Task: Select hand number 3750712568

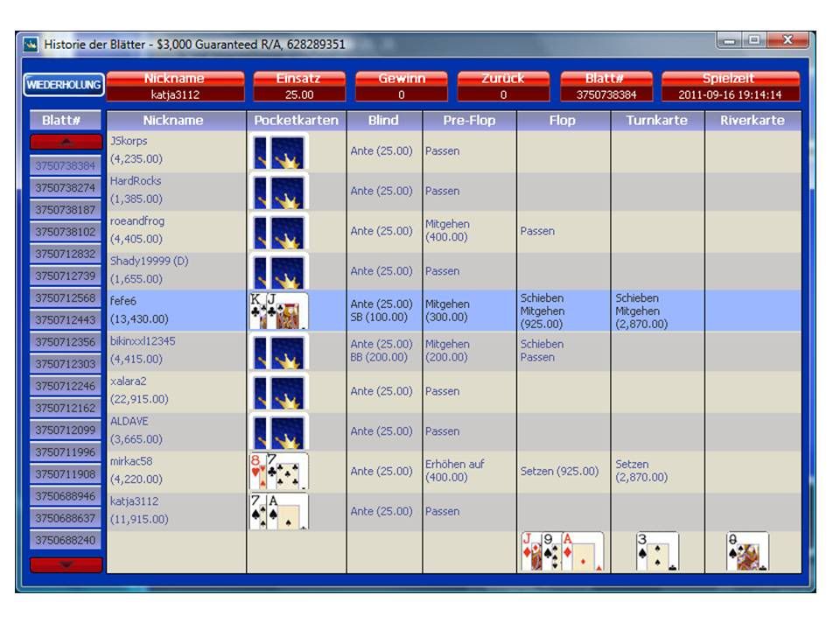Action: tap(66, 297)
